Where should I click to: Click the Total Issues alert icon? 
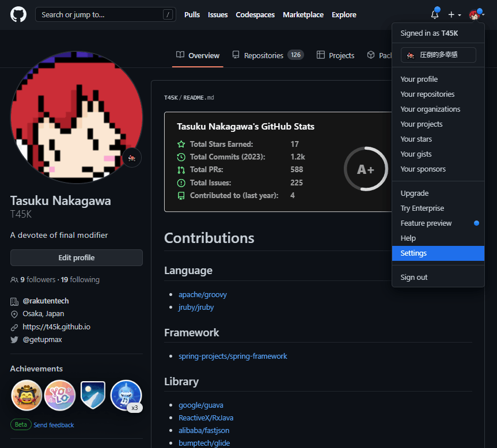pyautogui.click(x=181, y=183)
